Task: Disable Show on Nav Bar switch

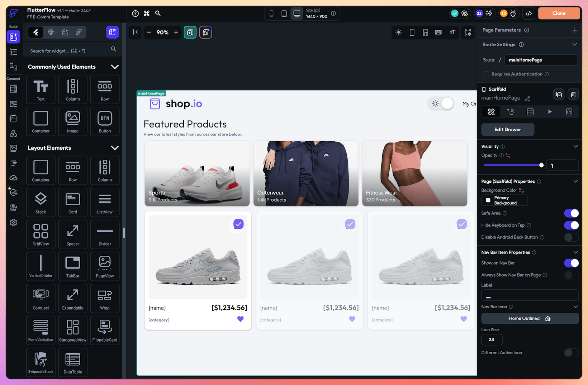Action: [x=571, y=263]
